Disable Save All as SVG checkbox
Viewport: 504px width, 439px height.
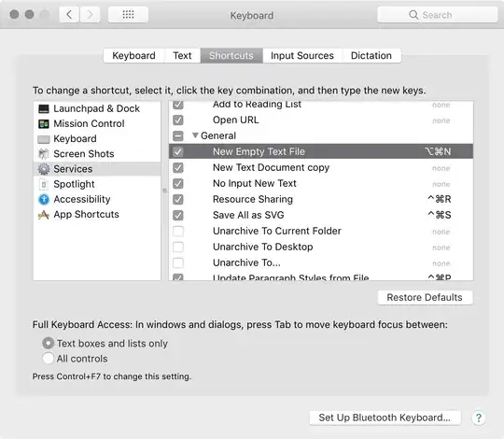pyautogui.click(x=178, y=215)
